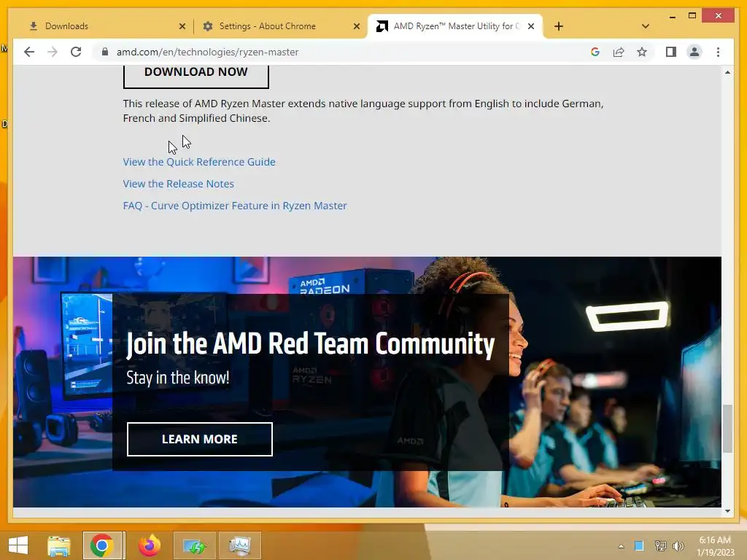
Task: Click the forward navigation arrow
Action: (x=53, y=52)
